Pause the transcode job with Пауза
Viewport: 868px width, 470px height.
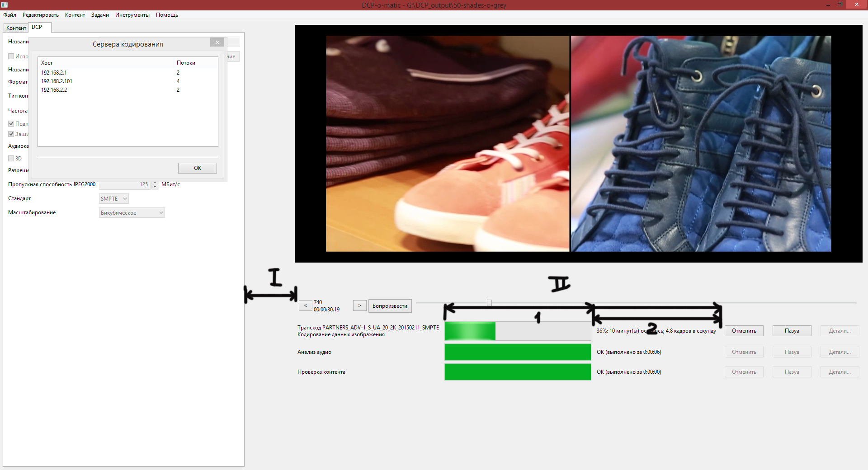click(792, 331)
